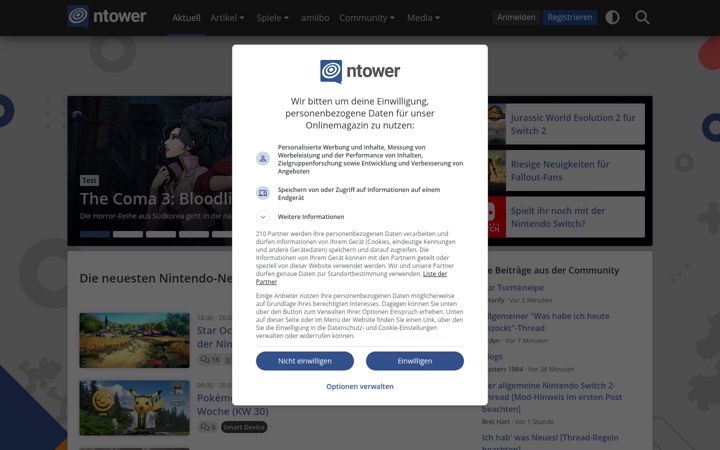Open the Nintendo Switch 2 general thread

pyautogui.click(x=552, y=397)
